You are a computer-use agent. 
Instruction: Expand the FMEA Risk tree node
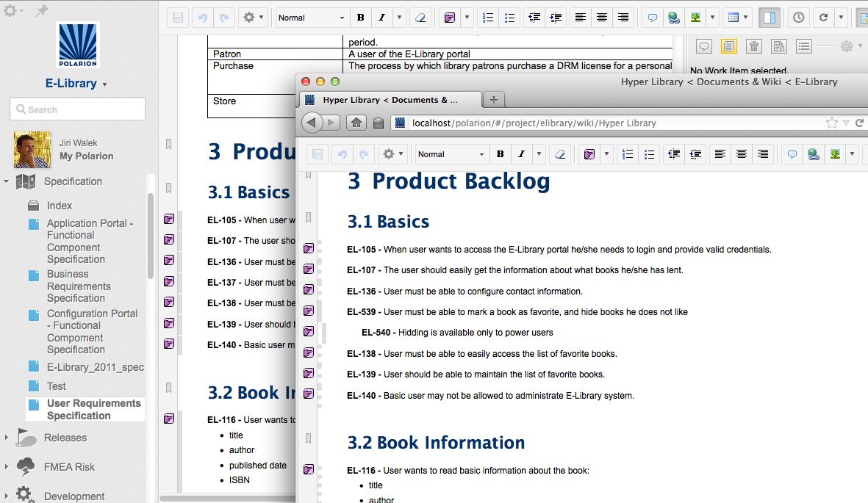[6, 466]
